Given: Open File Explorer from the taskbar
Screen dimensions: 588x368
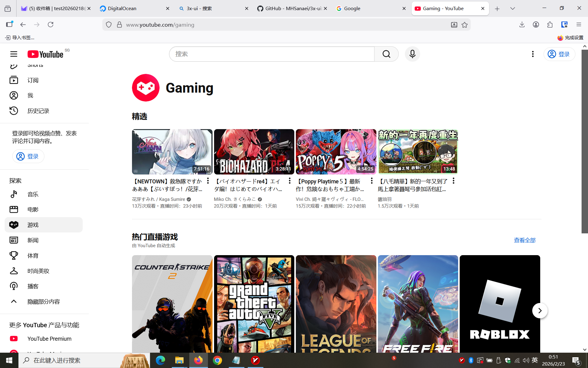Looking at the screenshot, I should coord(179,360).
